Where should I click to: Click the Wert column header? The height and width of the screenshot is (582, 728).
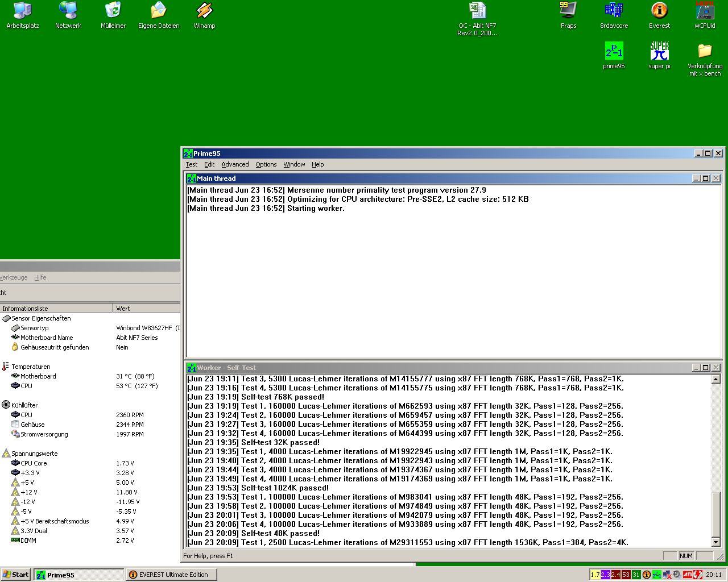147,309
